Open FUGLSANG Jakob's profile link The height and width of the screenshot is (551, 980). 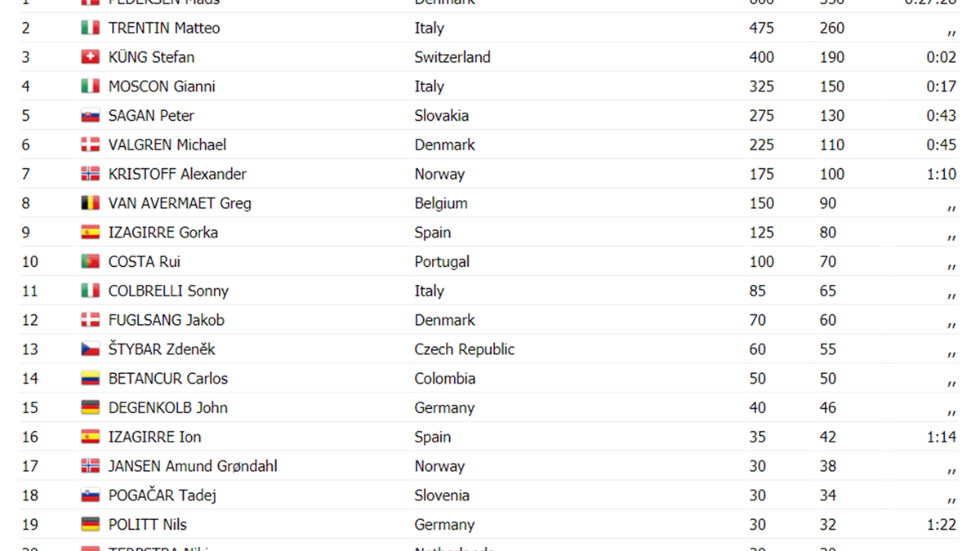[166, 321]
